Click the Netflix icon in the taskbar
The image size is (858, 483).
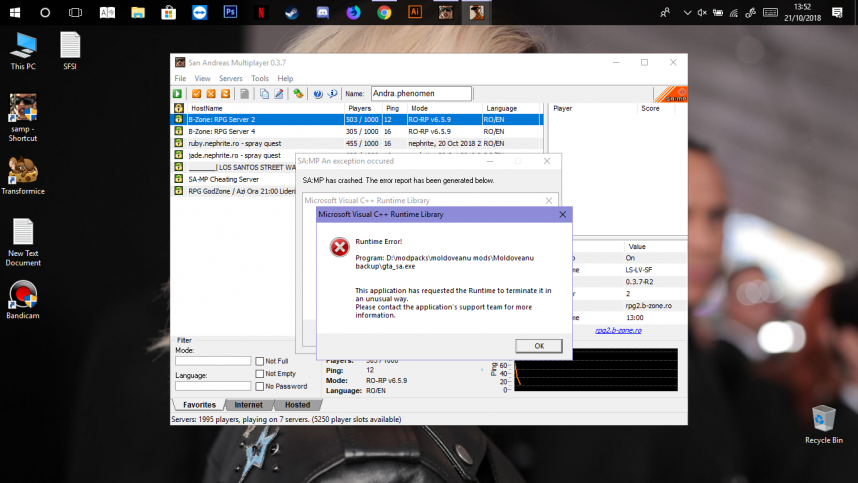pos(261,12)
